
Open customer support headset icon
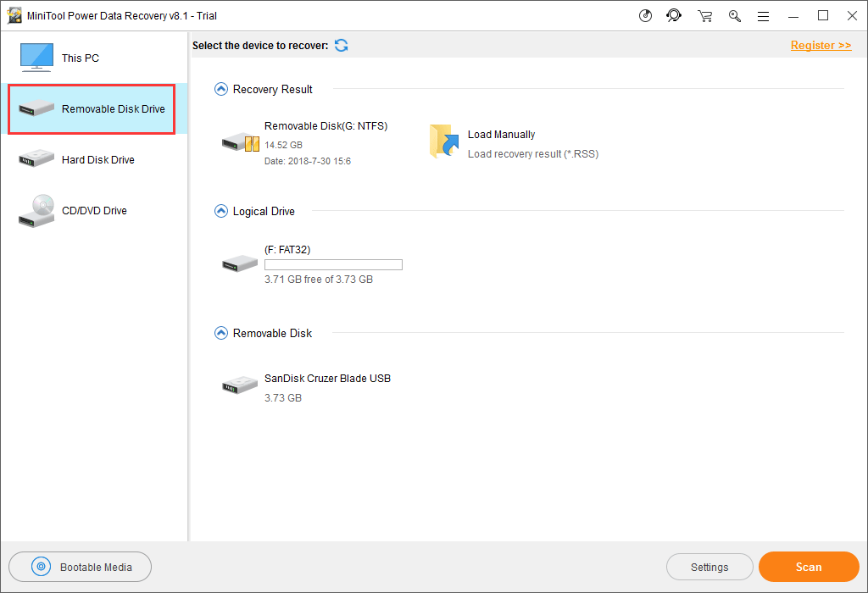pos(674,15)
